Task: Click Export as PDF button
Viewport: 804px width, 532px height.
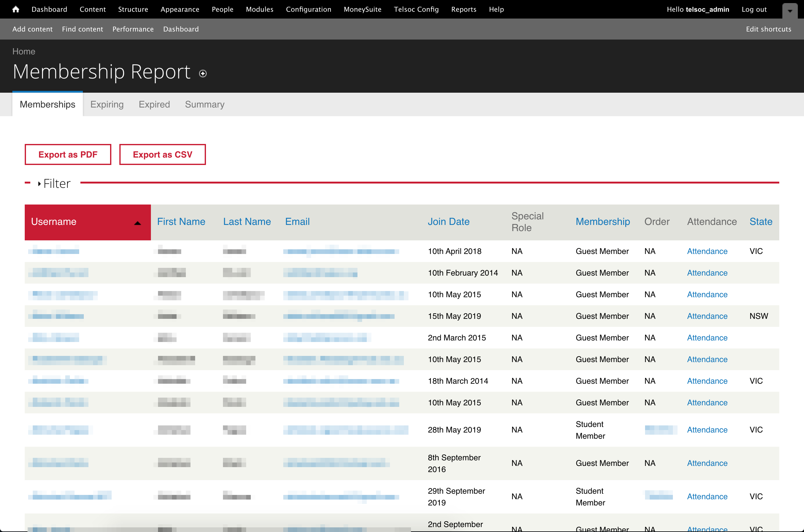Action: point(68,154)
